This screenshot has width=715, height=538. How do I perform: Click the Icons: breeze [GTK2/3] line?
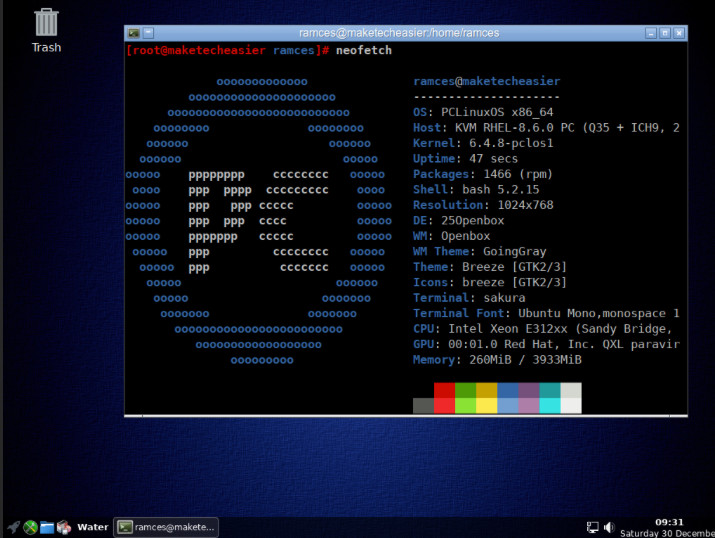tap(490, 283)
